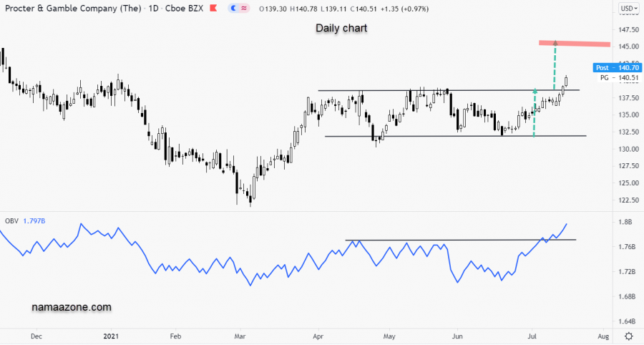This screenshot has width=644, height=345.
Task: Click the moon post-market session icon
Action: coord(235,9)
